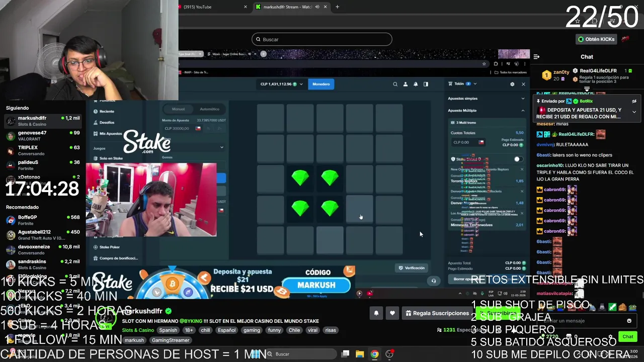Hide the pinned BotRix message
The height and width of the screenshot is (362, 644).
click(634, 101)
